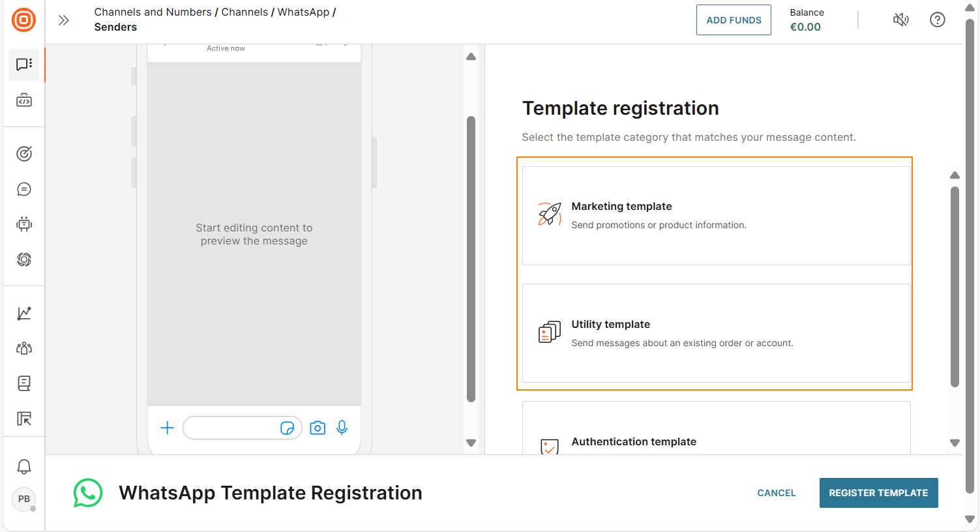Screen dimensions: 980x532
Task: Expand the sidebar with double chevron
Action: [x=63, y=20]
